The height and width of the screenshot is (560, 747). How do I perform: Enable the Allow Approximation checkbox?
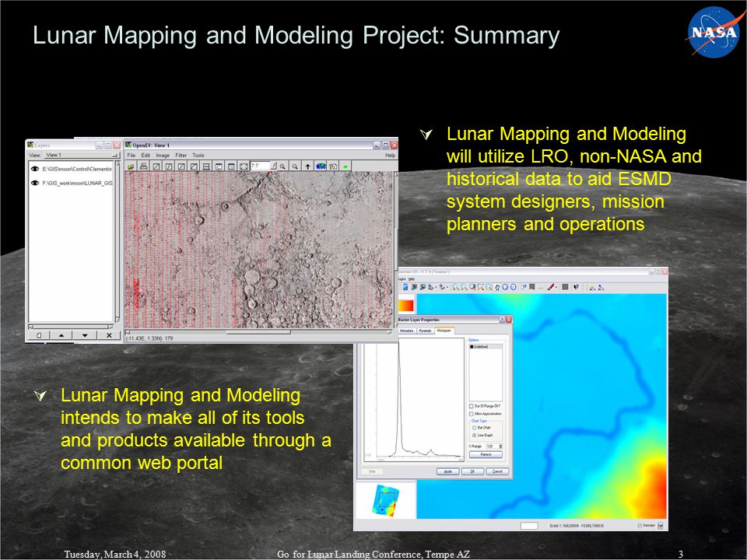click(x=472, y=414)
